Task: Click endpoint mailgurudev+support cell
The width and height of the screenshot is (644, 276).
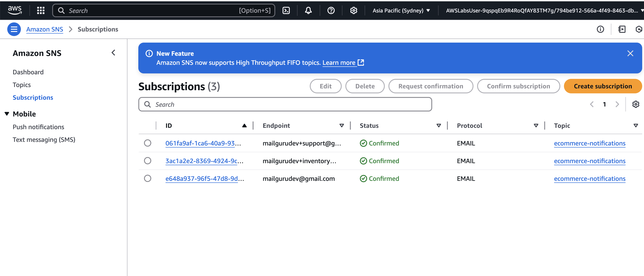Action: [302, 143]
